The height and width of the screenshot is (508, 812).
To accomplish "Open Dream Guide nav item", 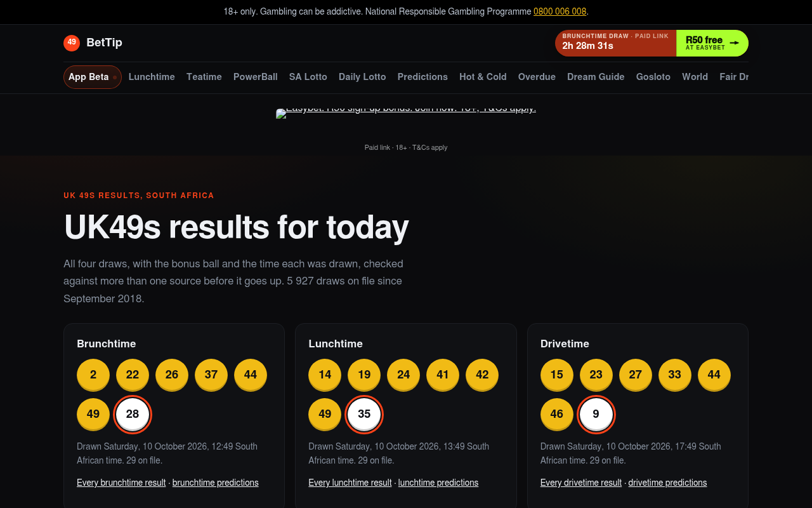I will [596, 77].
